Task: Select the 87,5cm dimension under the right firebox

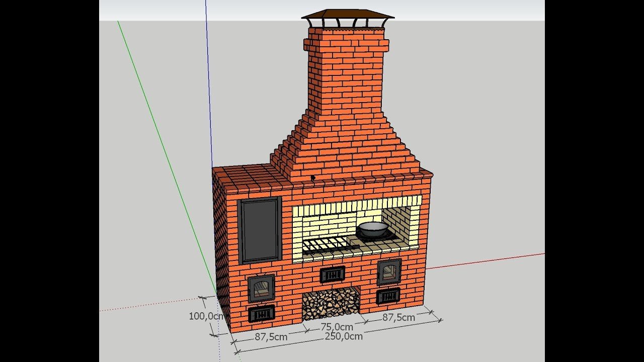Action: click(398, 317)
